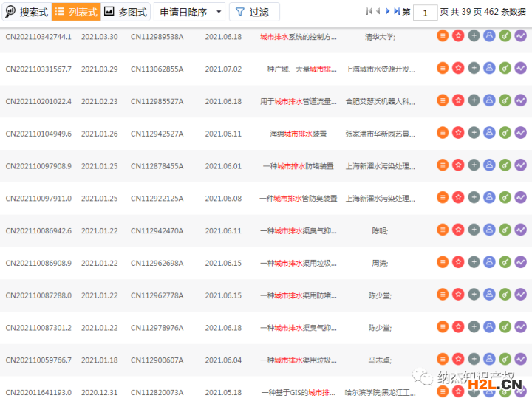532x401 pixels.
Task: Click orange list icon in CN202110097911.0 row
Action: tap(443, 198)
